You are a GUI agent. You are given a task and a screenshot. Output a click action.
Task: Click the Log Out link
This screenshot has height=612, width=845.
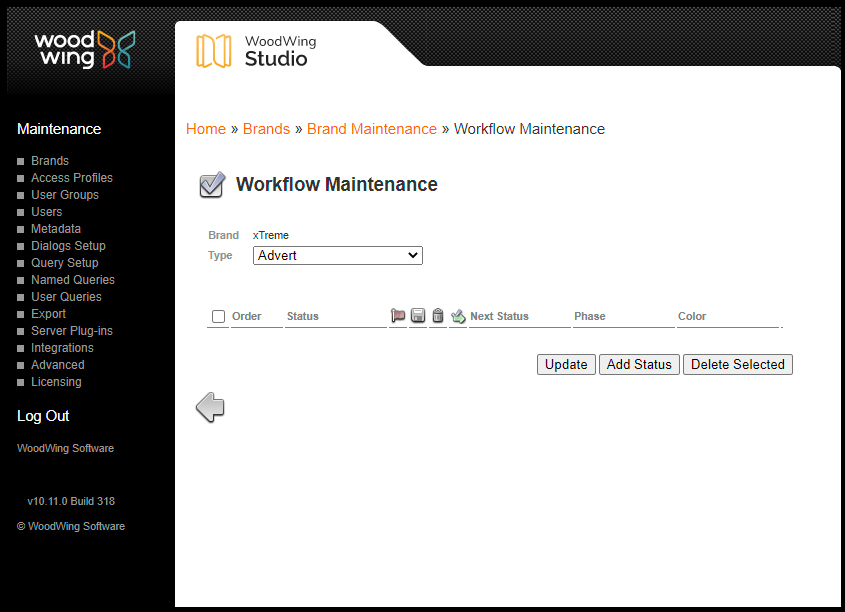43,416
